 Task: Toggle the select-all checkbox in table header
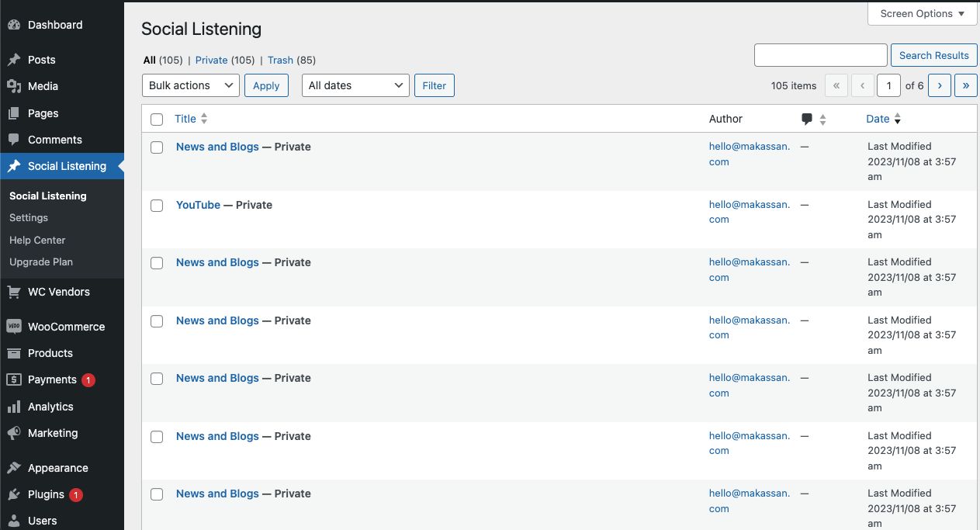tap(157, 120)
